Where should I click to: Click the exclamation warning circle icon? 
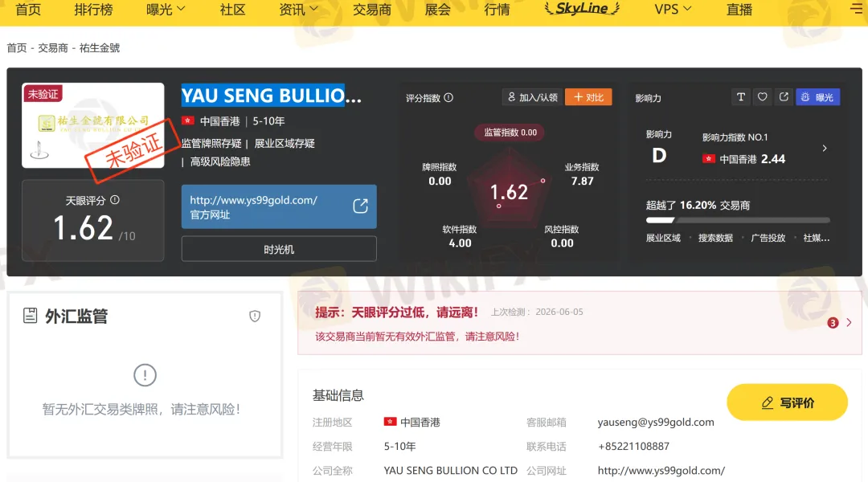point(145,374)
